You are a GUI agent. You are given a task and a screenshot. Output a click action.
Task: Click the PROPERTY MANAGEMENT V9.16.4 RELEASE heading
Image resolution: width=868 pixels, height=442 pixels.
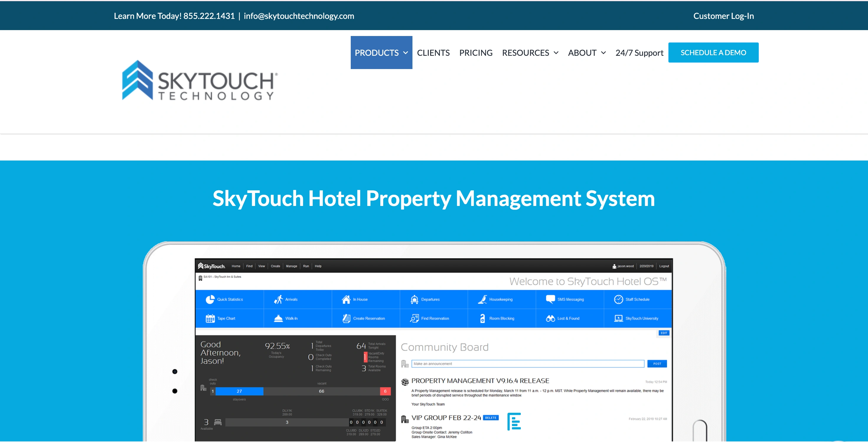[480, 381]
